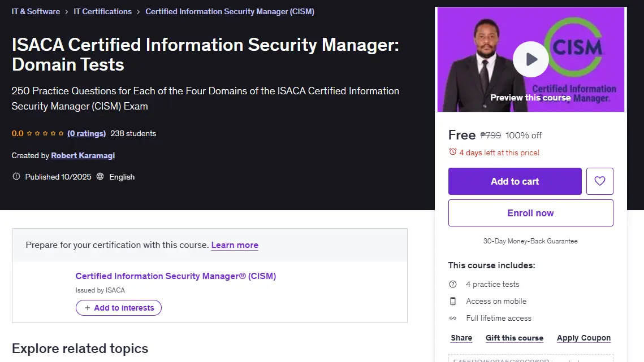644x362 pixels.
Task: Click the lifetime access infinity icon
Action: (452, 318)
